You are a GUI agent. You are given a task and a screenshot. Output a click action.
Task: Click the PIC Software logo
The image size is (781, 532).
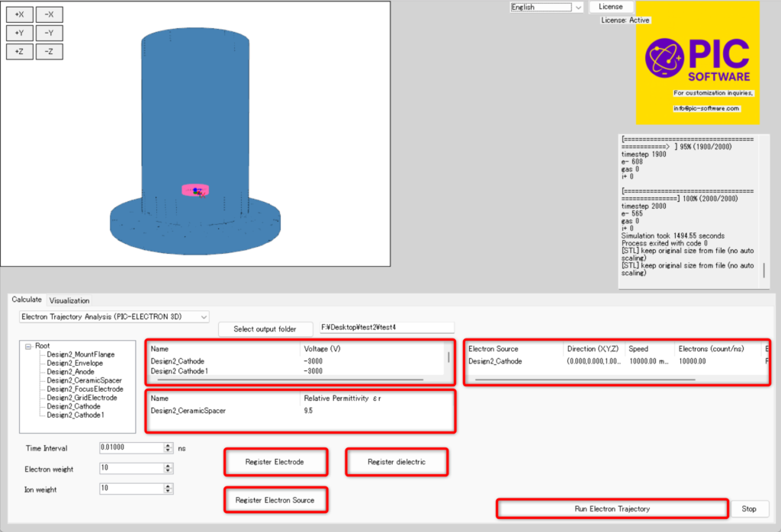pos(697,62)
